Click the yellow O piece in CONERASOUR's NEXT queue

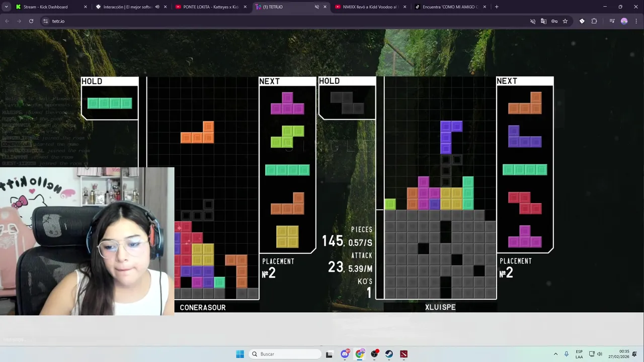pyautogui.click(x=287, y=236)
